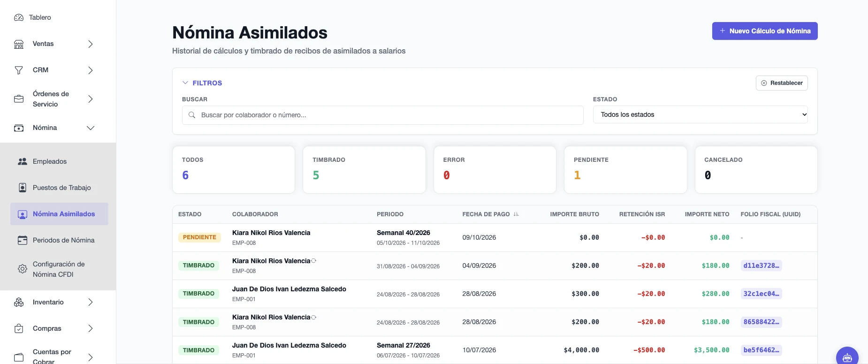The width and height of the screenshot is (868, 364).
Task: Click the Ventas store icon
Action: click(19, 44)
